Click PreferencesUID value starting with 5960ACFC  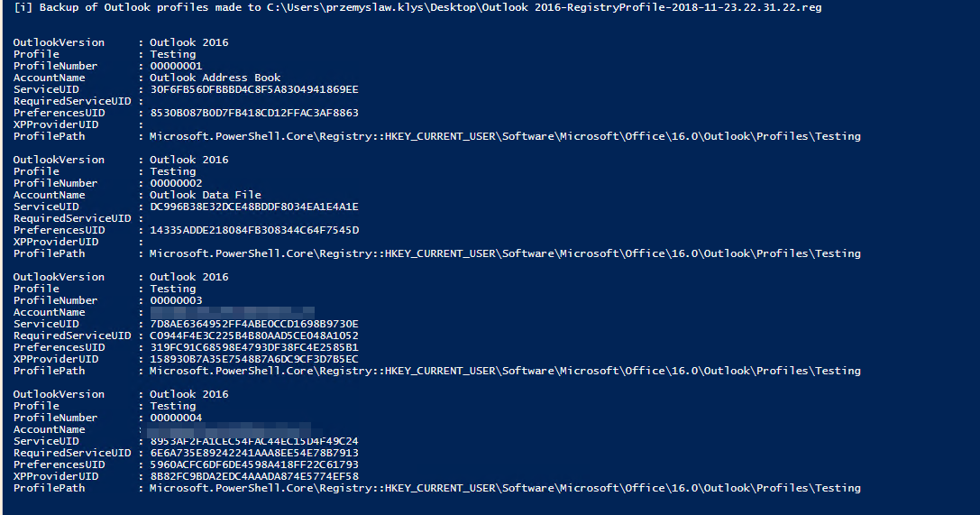[x=254, y=464]
